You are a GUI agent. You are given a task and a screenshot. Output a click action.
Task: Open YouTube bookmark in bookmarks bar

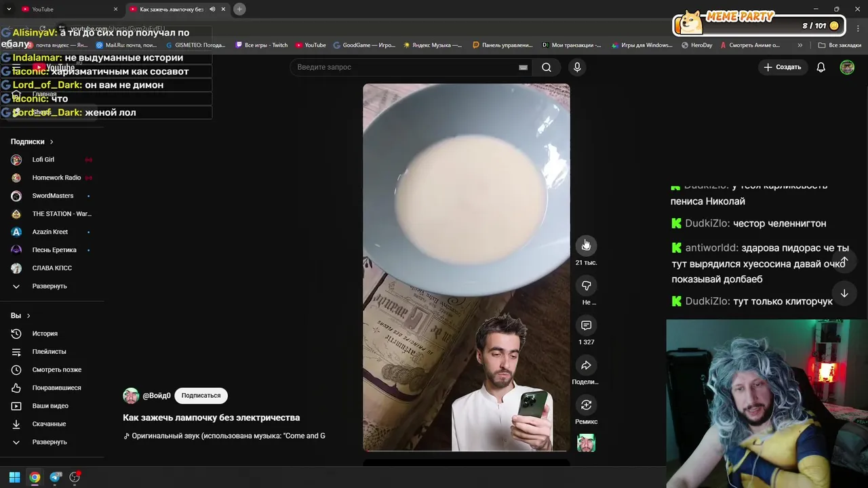[x=311, y=45]
